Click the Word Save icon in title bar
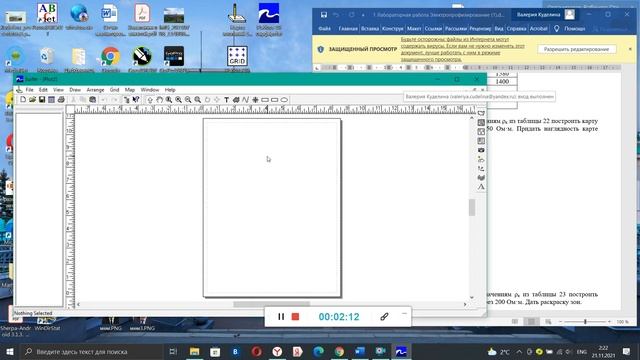 [324, 15]
